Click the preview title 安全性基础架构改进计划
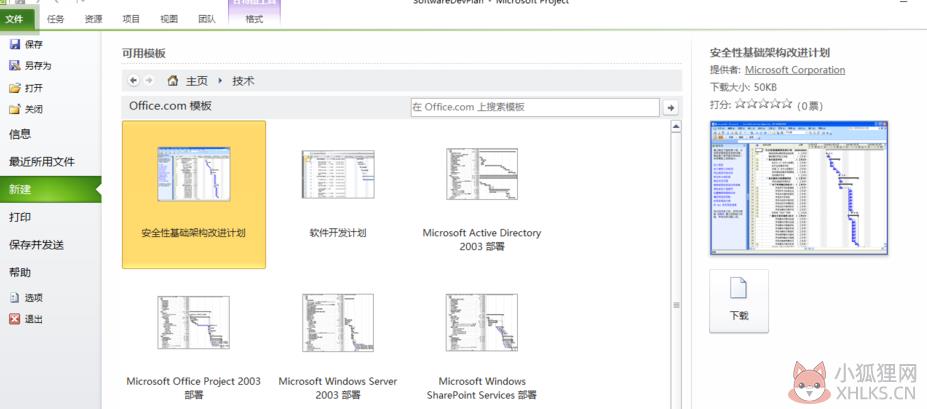 pyautogui.click(x=770, y=52)
